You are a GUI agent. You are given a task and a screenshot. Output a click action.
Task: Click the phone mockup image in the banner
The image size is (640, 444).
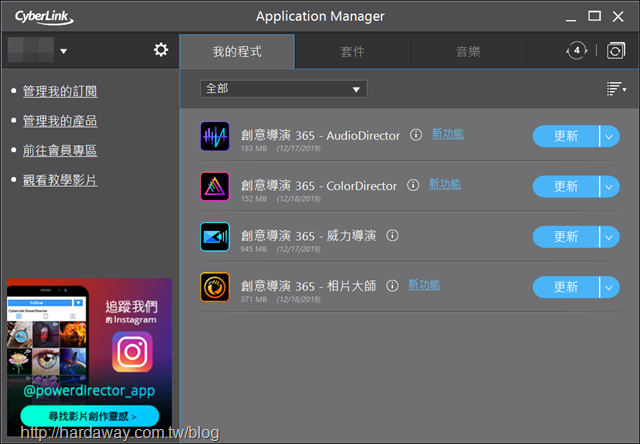47,347
